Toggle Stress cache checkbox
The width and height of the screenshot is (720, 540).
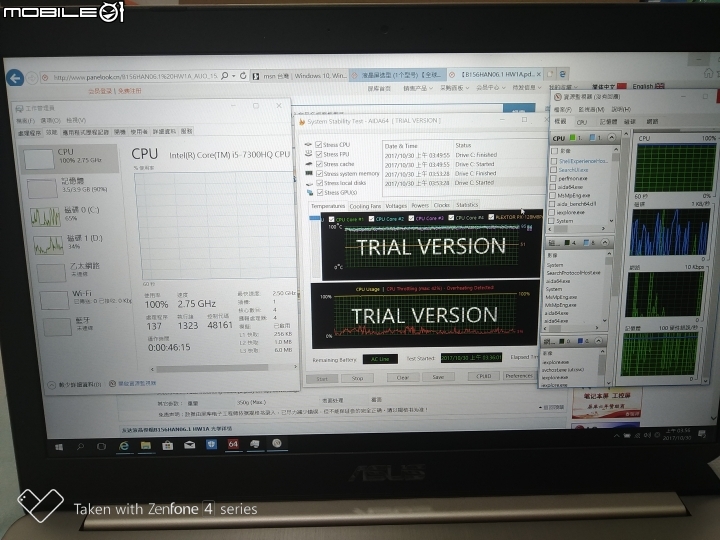click(319, 163)
